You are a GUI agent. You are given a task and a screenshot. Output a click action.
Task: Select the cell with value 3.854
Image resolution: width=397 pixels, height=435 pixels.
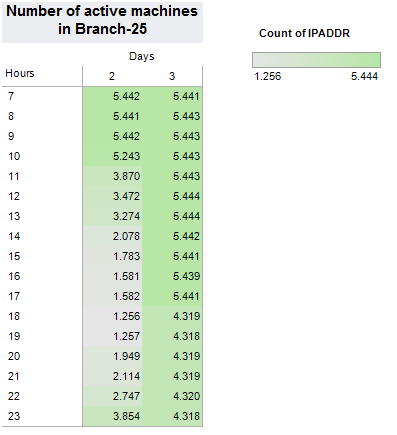[x=112, y=416]
